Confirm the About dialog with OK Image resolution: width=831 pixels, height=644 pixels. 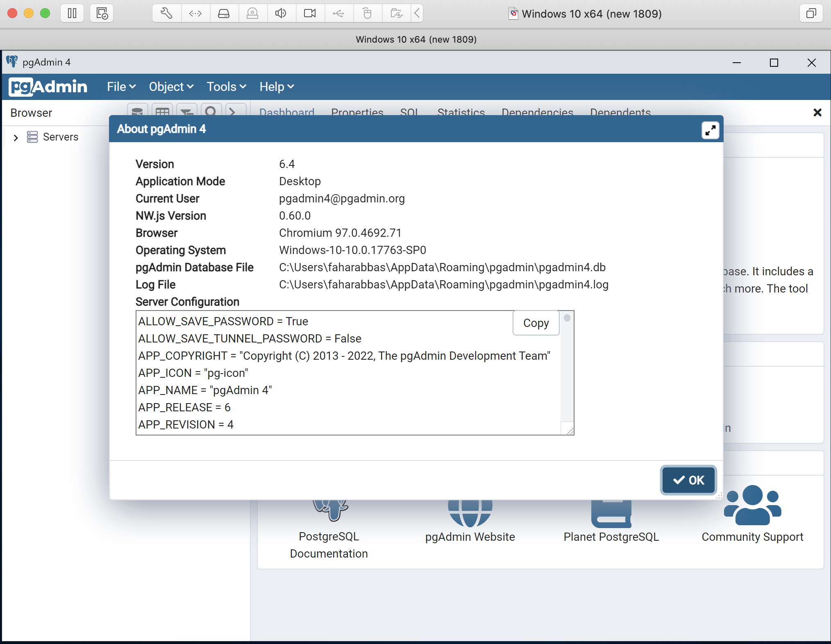click(688, 480)
